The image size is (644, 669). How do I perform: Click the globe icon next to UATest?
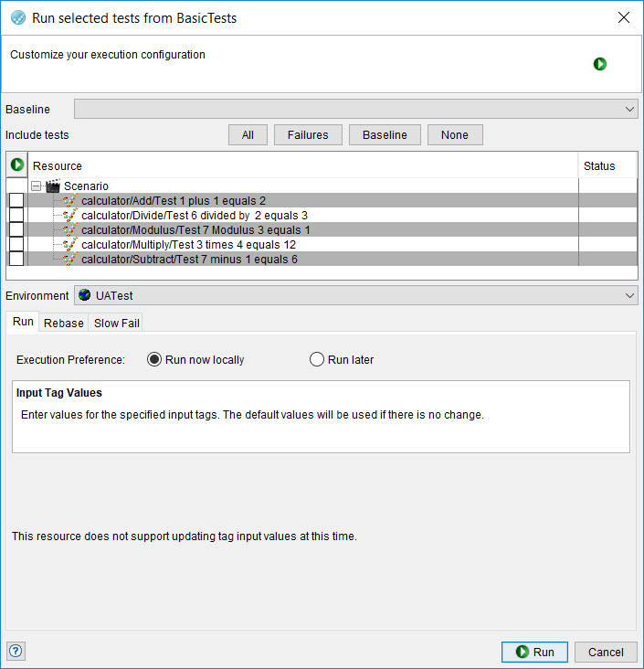click(84, 295)
